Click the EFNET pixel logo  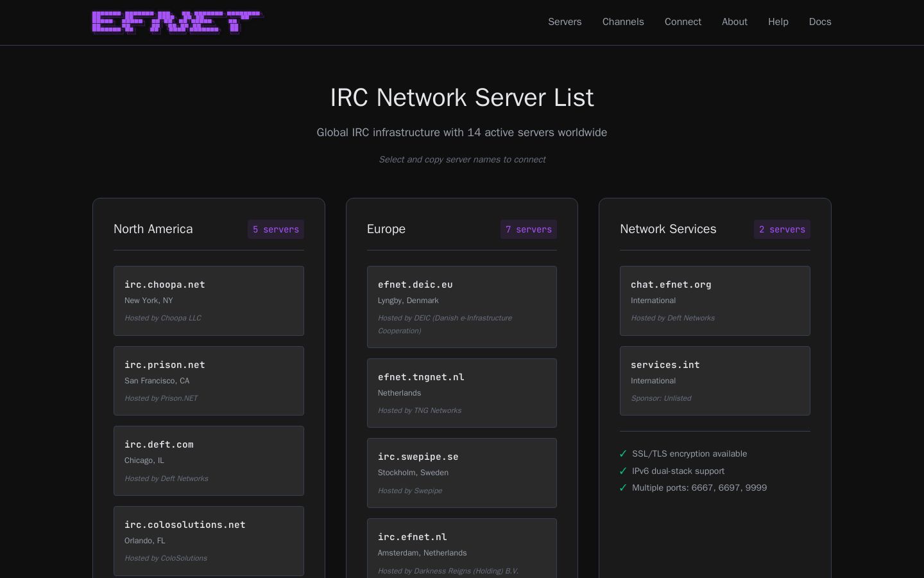pyautogui.click(x=177, y=22)
